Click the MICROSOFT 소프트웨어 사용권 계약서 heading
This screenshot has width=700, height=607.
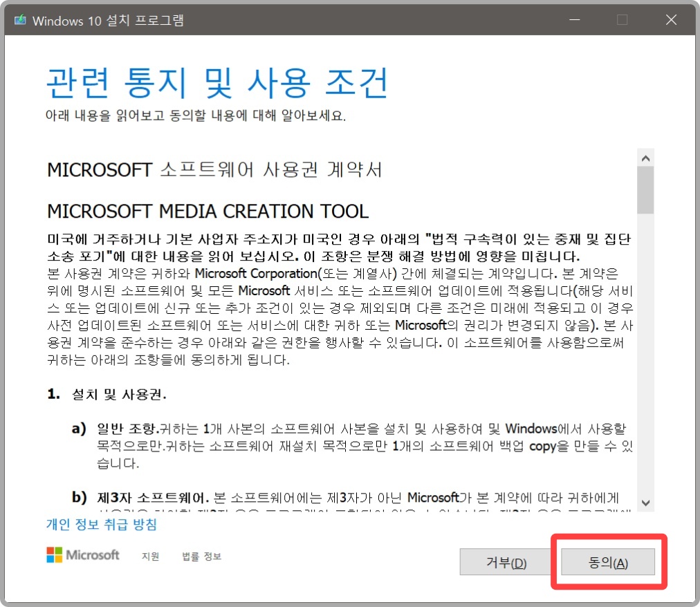[214, 169]
